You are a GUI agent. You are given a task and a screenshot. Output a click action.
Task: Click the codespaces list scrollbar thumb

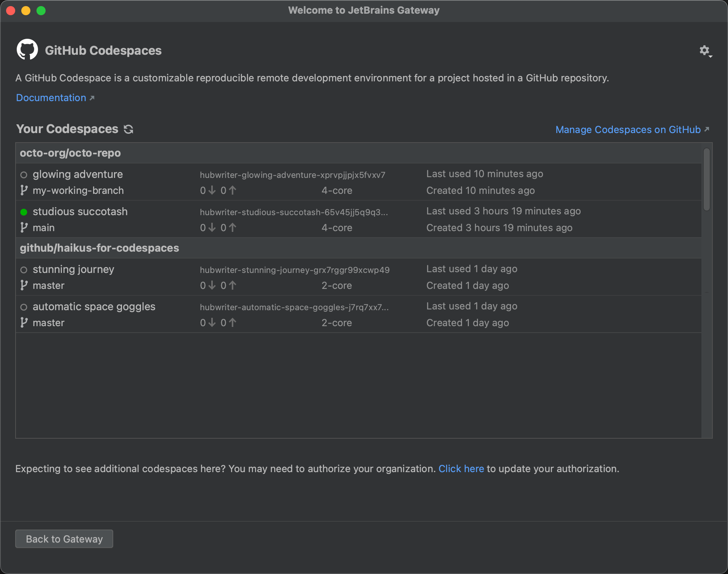(707, 179)
